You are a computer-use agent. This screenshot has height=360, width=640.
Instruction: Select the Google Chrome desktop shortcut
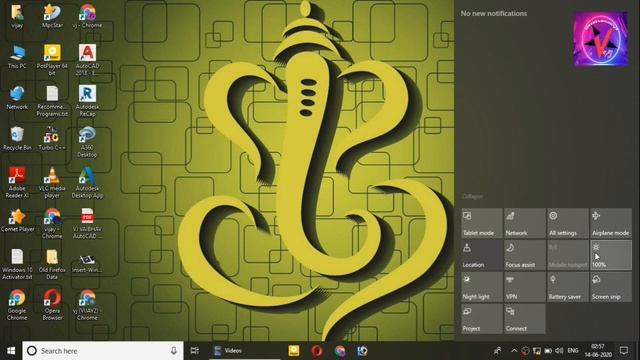[17, 304]
